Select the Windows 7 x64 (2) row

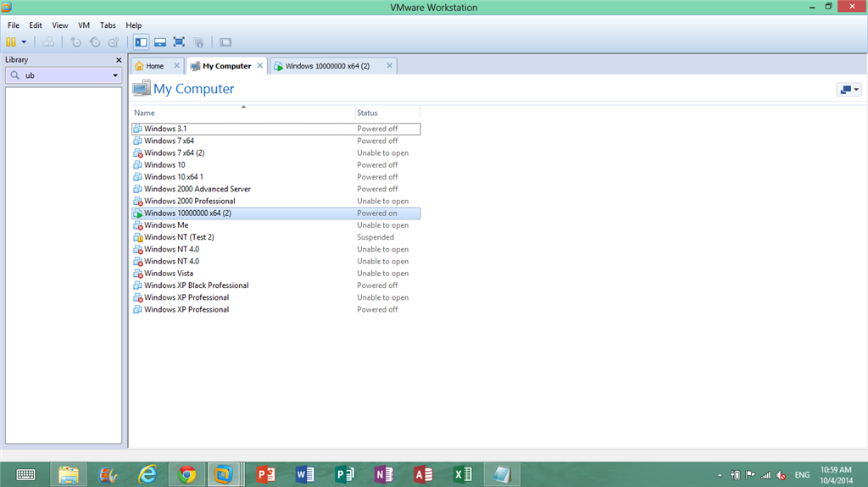tap(276, 152)
